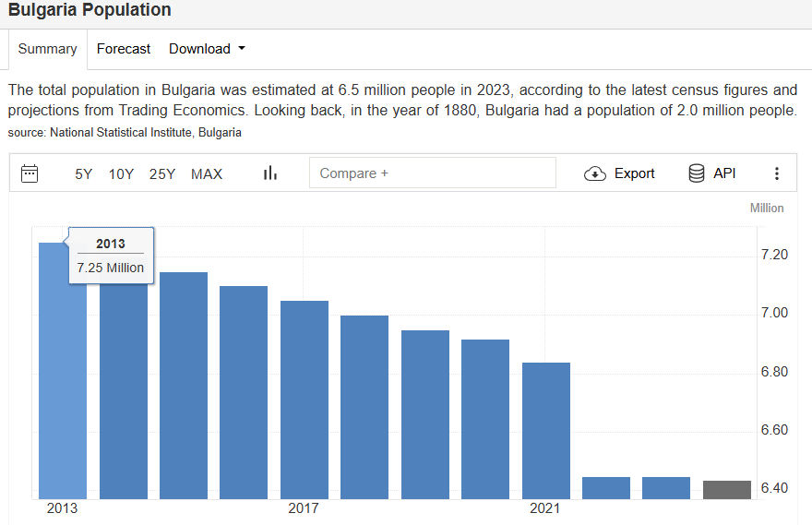Click the 2013 x-axis label
This screenshot has height=525, width=812.
point(62,508)
